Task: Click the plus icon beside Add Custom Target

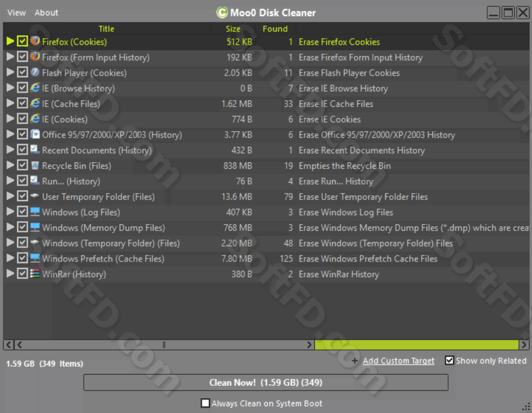Action: (354, 360)
